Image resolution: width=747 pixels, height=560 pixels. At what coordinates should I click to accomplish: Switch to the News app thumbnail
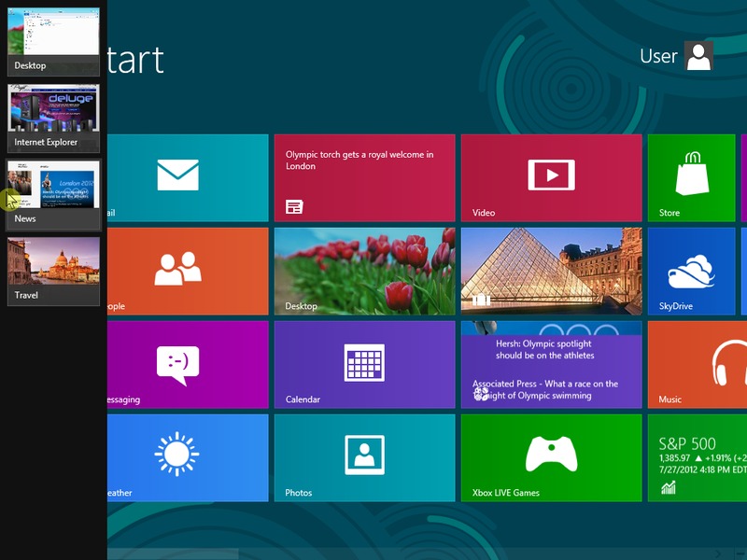(53, 192)
